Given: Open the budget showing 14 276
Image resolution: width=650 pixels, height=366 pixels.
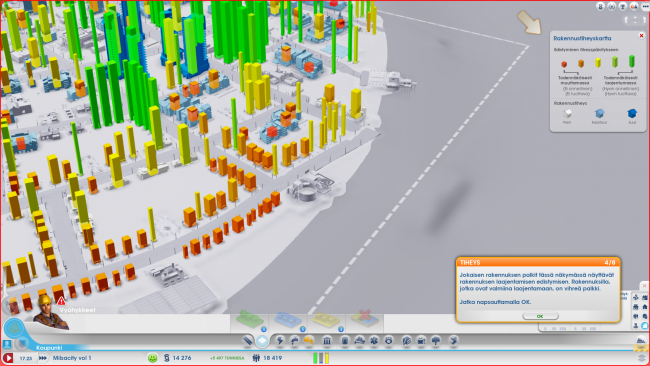Looking at the screenshot, I should [x=178, y=358].
